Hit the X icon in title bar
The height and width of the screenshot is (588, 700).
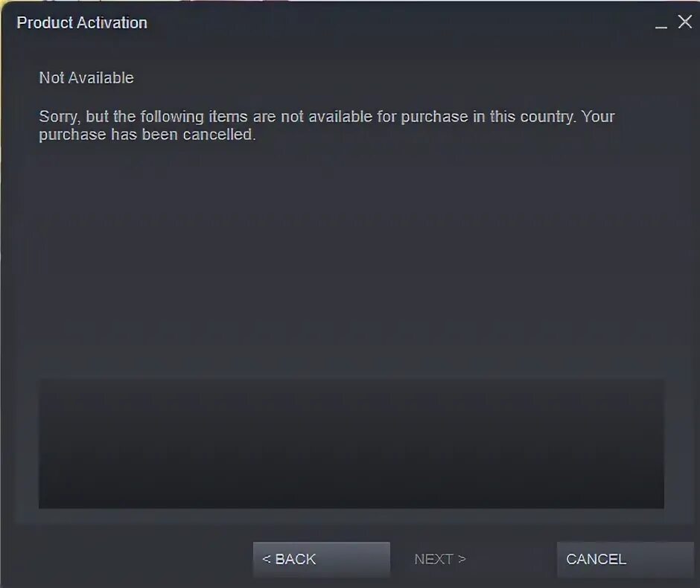(685, 22)
